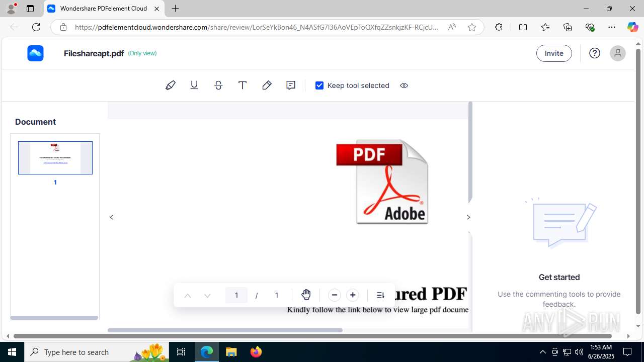Toggle annotation visibility eye icon
Screen dimensions: 644x362
404,85
